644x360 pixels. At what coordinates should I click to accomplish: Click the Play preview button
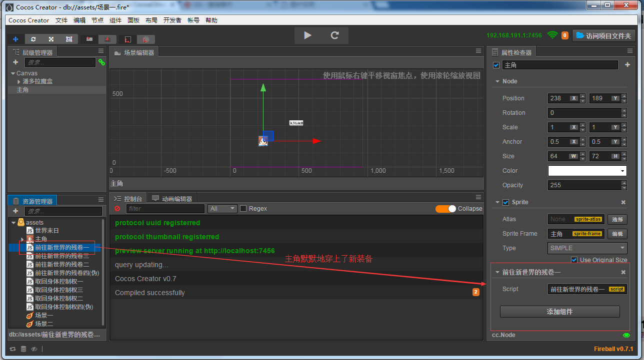[x=307, y=35]
